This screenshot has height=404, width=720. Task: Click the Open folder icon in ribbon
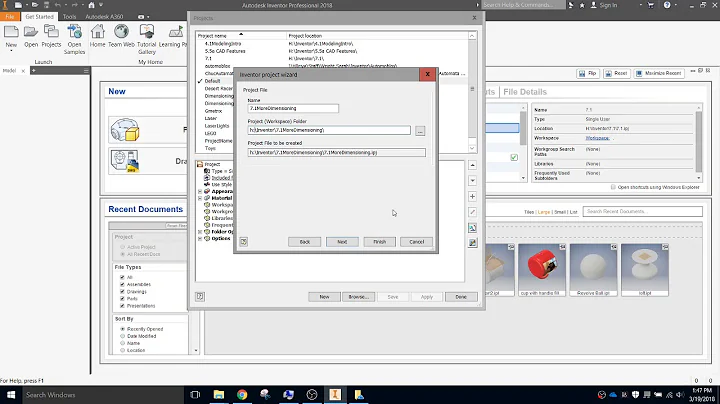(x=31, y=32)
